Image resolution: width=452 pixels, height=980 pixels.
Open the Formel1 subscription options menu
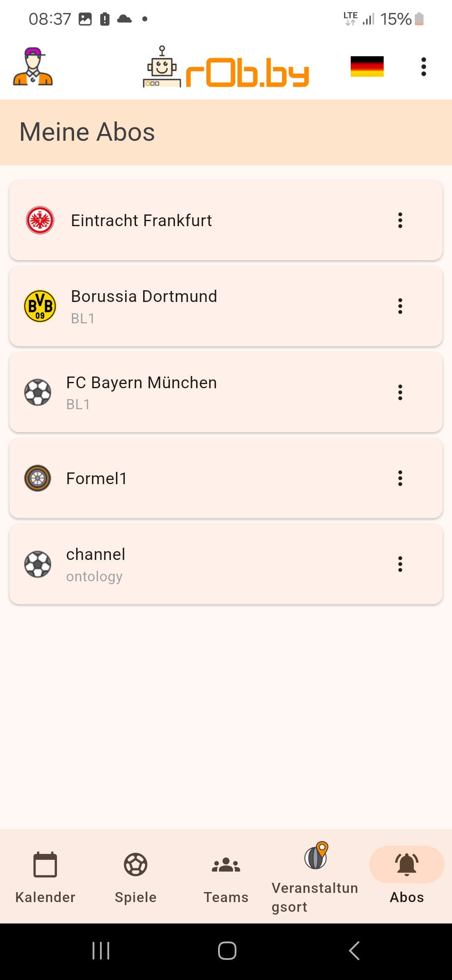point(400,478)
